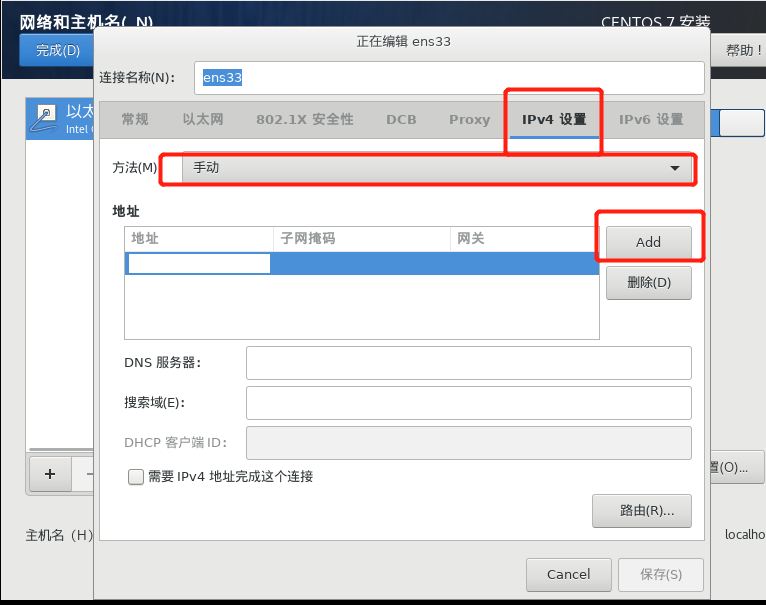The image size is (766, 605).
Task: Click the 帮助 help button
Action: [x=739, y=50]
